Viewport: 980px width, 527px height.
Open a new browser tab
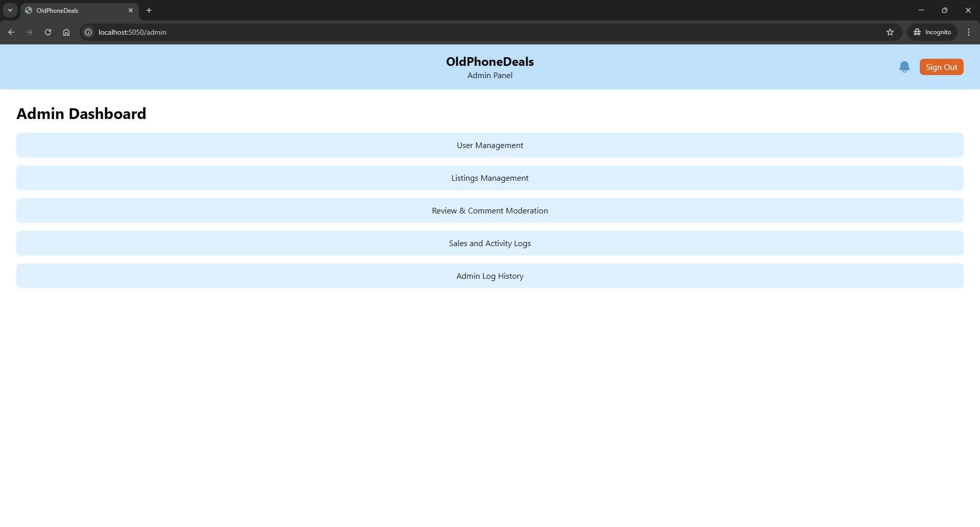point(149,10)
